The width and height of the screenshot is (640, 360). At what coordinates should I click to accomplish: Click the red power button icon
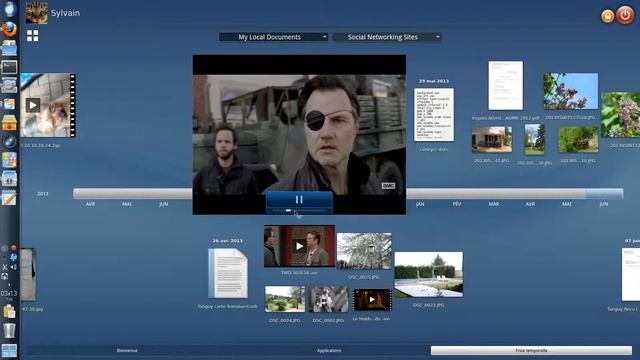click(625, 15)
